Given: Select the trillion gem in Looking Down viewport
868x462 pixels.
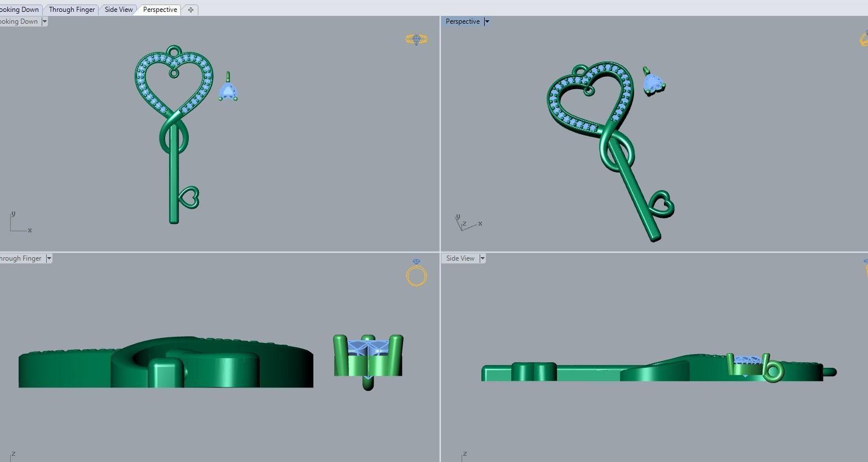Looking at the screenshot, I should pos(228,92).
